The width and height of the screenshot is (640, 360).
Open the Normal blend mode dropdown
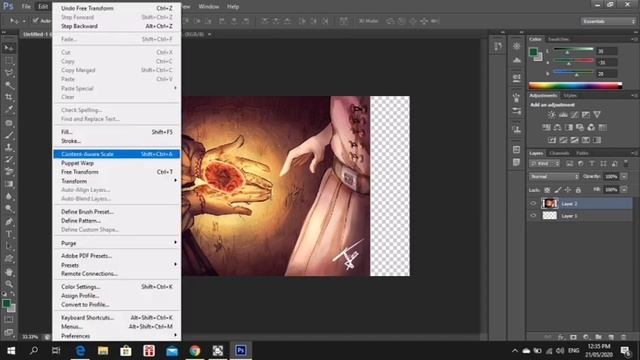click(x=554, y=177)
